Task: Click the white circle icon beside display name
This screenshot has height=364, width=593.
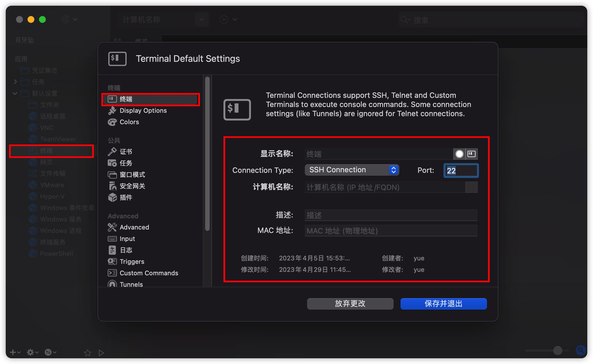Action: (459, 154)
